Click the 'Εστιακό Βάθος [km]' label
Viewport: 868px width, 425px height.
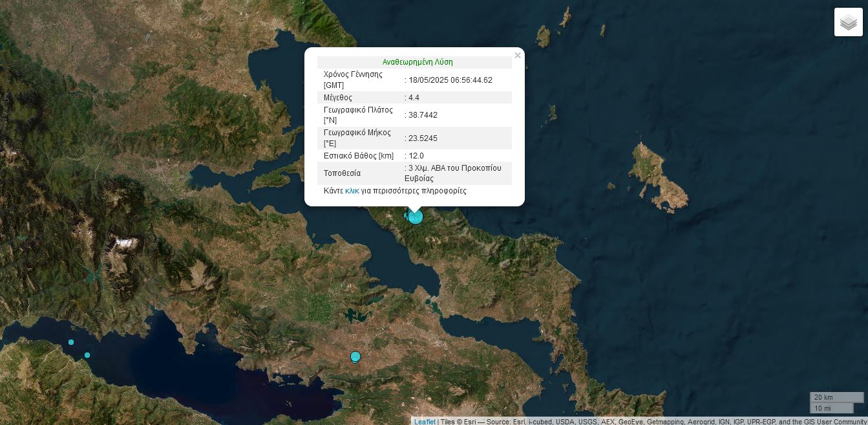[358, 156]
